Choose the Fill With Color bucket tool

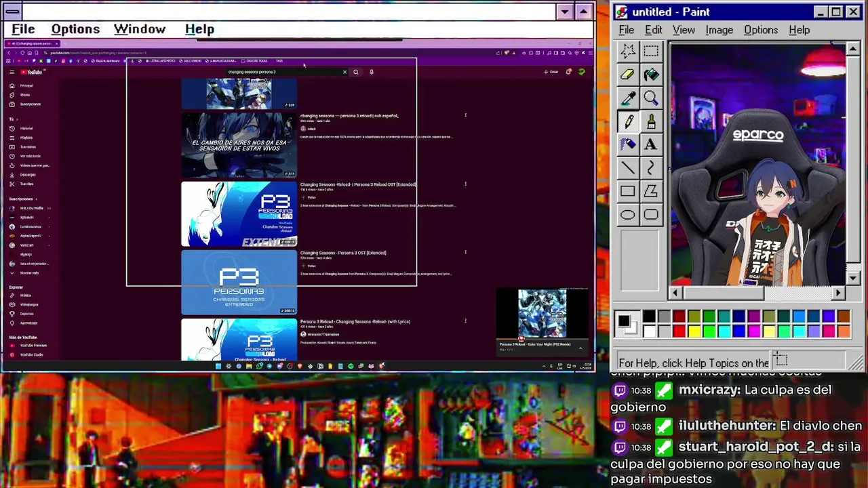pos(651,75)
